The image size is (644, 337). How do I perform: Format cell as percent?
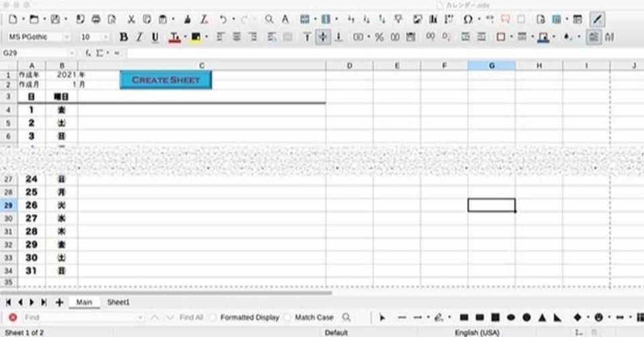tap(380, 37)
